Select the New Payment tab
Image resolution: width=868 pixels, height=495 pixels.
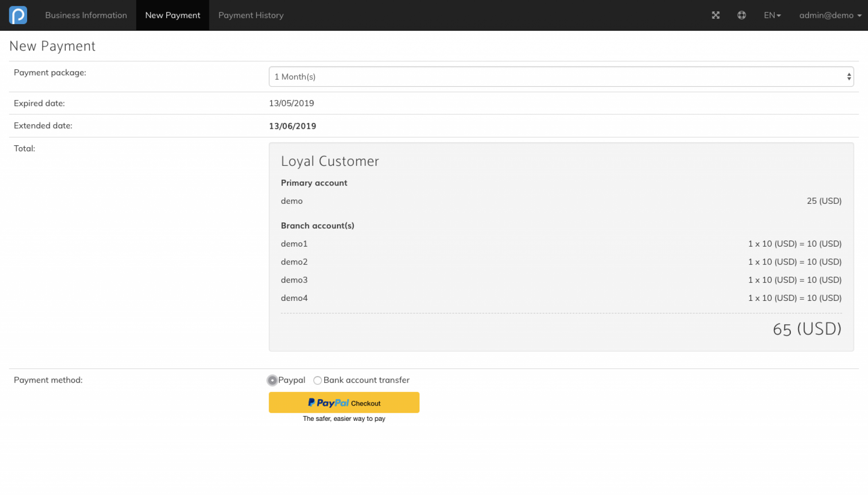(172, 15)
